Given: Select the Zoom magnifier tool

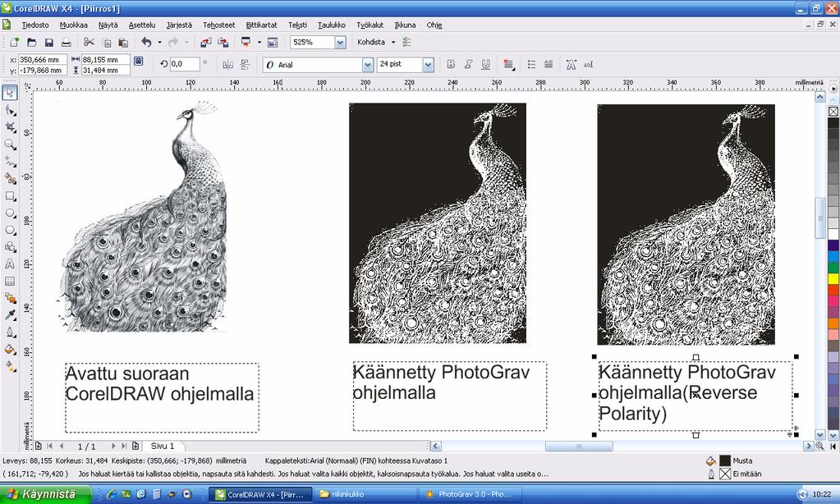Looking at the screenshot, I should click(x=10, y=144).
